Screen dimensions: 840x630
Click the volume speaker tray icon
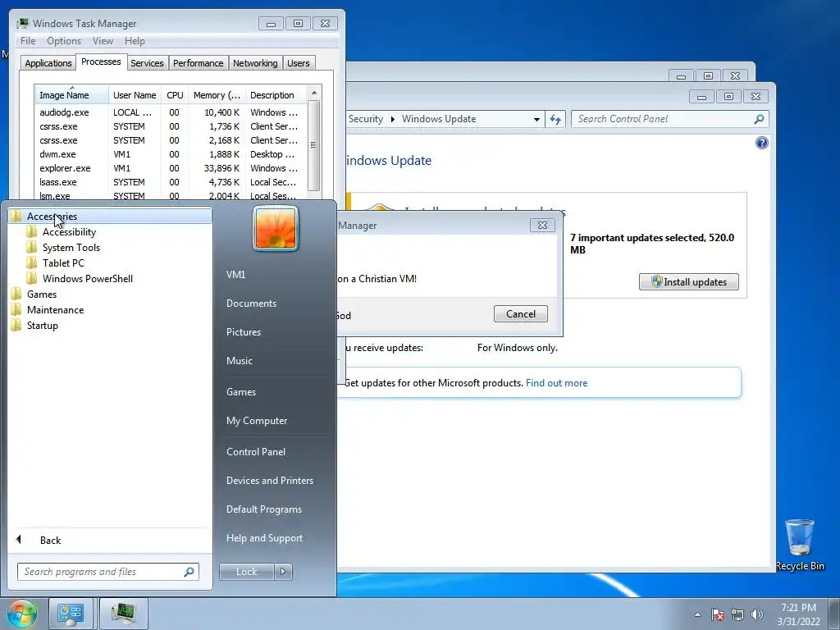756,615
